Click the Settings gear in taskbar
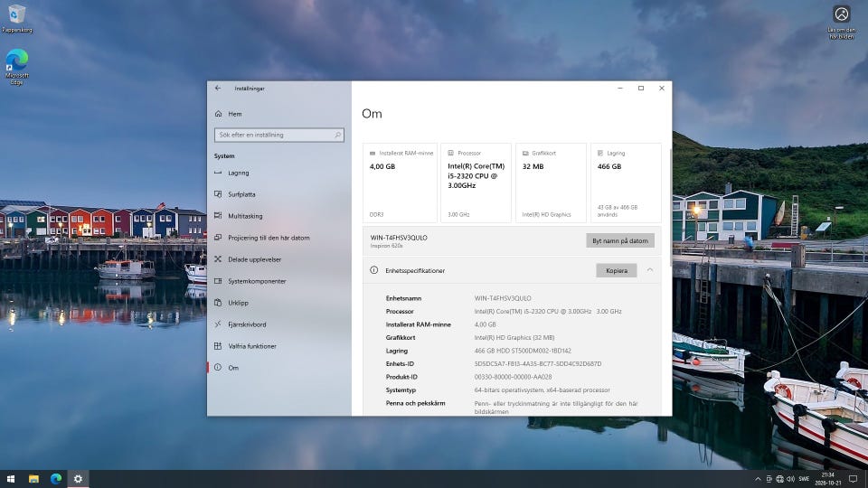 (x=78, y=479)
